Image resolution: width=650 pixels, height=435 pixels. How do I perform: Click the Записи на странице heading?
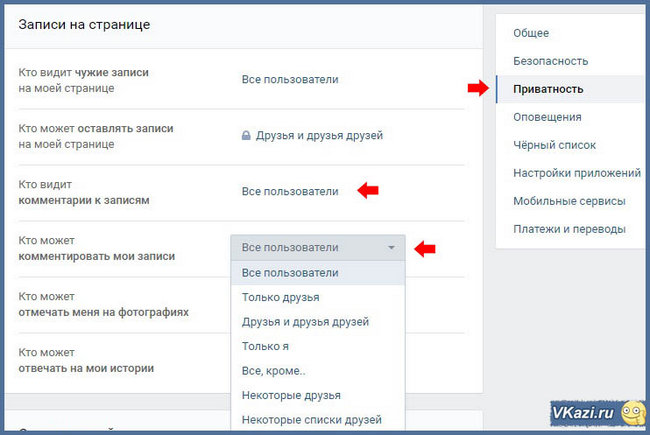(x=84, y=24)
